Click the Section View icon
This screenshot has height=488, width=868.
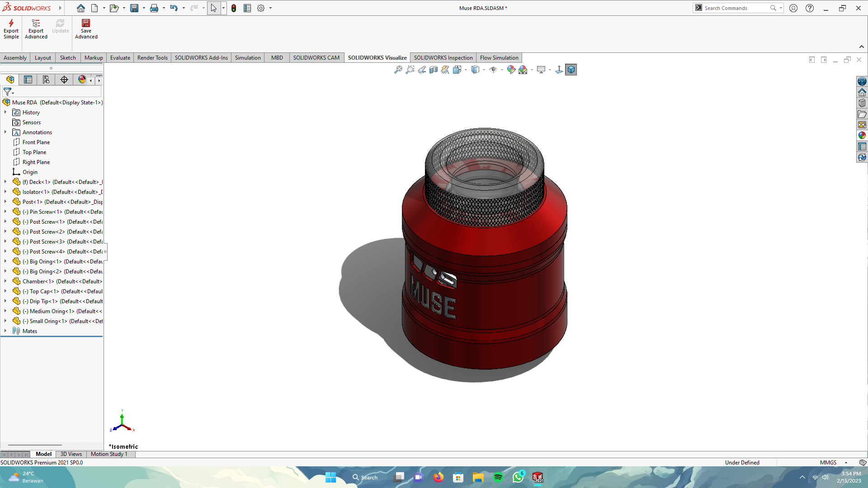coord(433,70)
